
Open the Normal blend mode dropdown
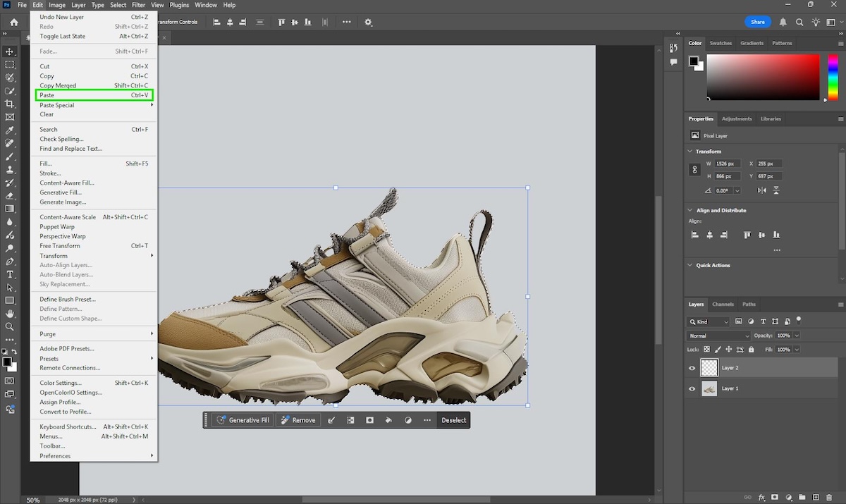coord(719,336)
